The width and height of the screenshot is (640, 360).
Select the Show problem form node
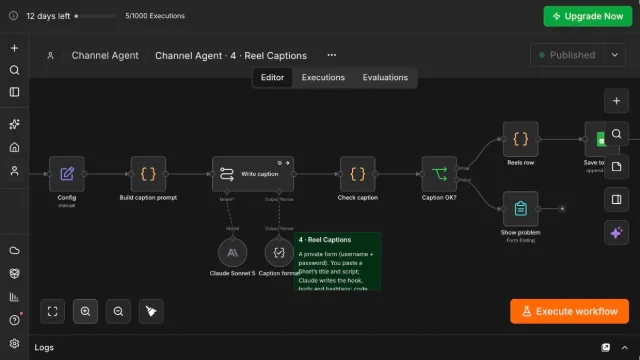point(520,209)
